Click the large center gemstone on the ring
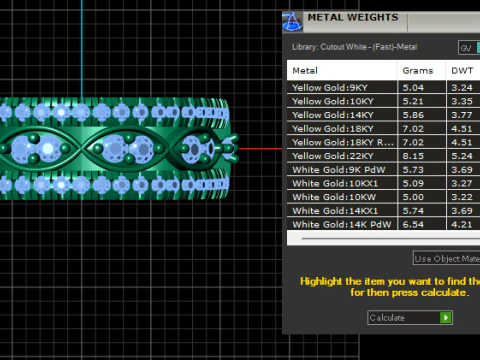480x360 pixels. 115,148
